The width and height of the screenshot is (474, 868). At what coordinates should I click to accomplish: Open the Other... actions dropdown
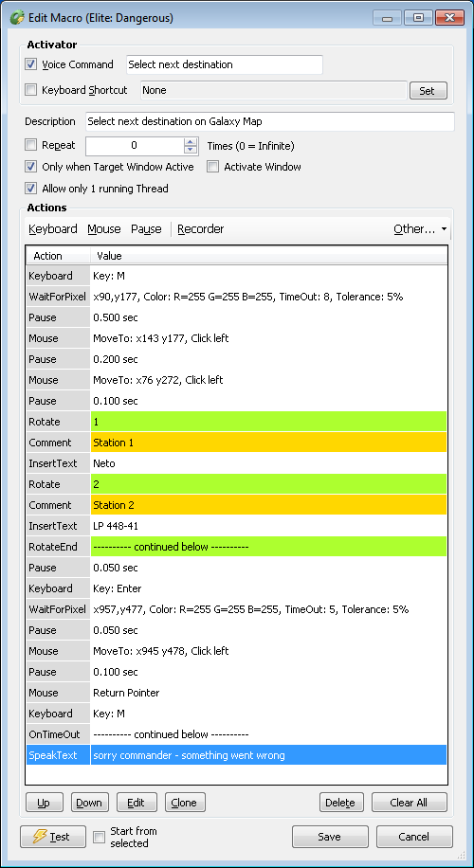420,229
